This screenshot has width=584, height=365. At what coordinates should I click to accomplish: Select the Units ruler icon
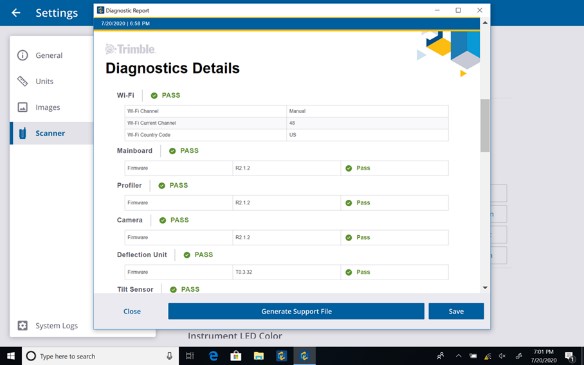pyautogui.click(x=22, y=81)
